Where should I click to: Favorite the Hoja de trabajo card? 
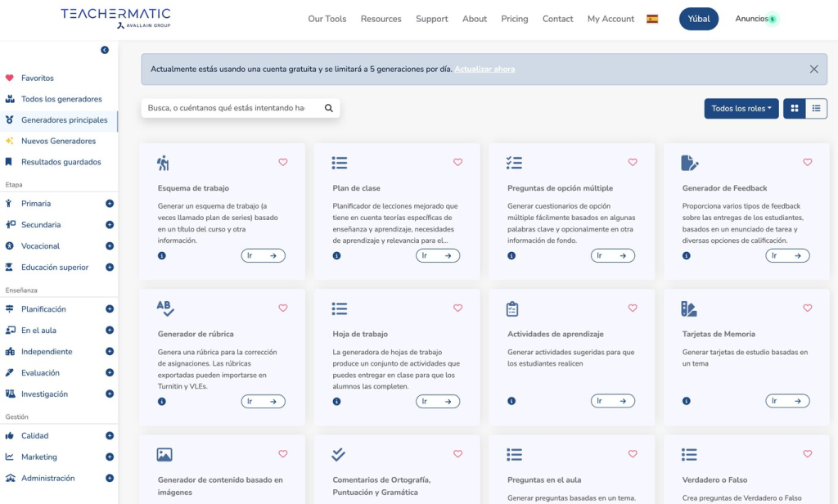pos(457,308)
